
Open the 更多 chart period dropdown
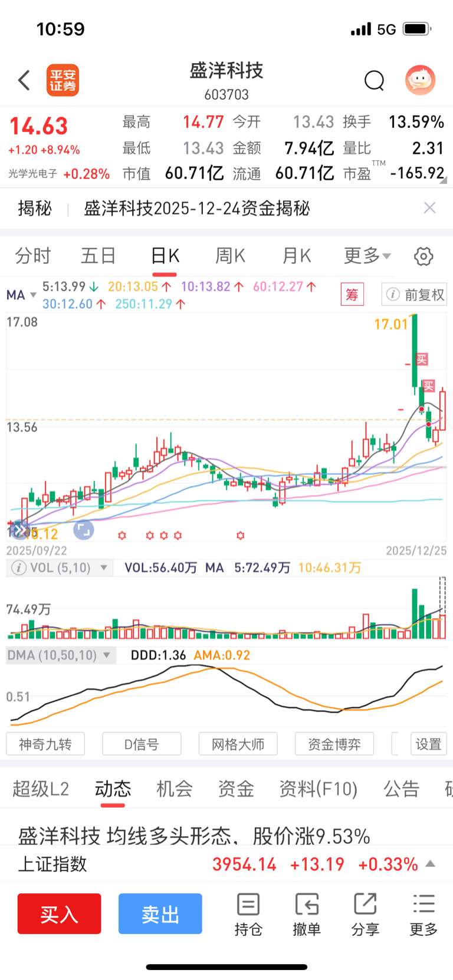coord(367,256)
